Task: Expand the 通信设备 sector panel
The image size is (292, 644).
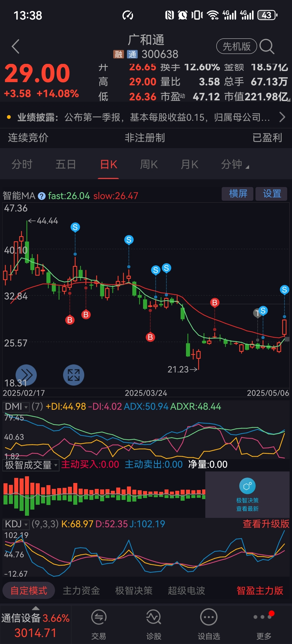Action: coord(35,624)
